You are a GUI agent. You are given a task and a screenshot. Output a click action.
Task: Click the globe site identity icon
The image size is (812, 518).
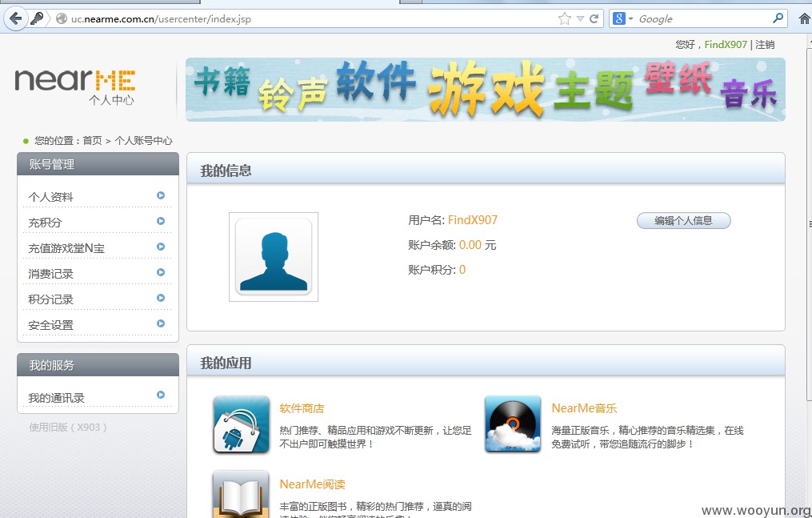62,19
